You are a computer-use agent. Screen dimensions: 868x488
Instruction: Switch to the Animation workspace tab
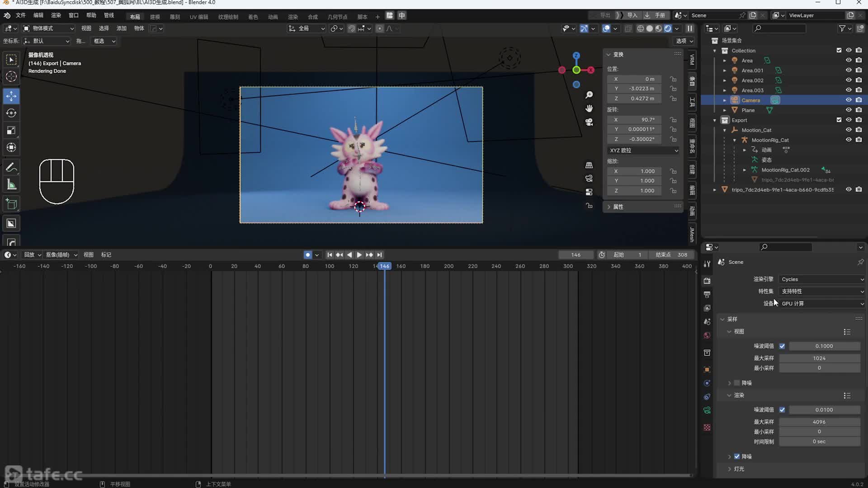(273, 17)
